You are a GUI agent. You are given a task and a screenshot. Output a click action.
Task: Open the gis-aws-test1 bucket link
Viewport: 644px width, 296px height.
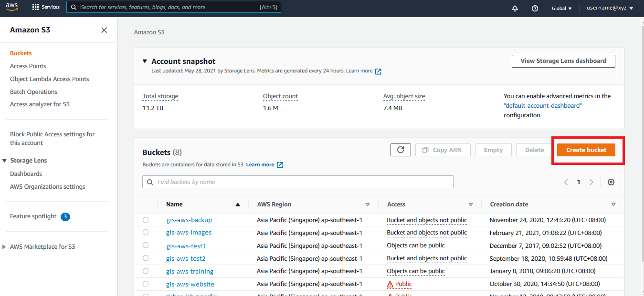pyautogui.click(x=186, y=246)
